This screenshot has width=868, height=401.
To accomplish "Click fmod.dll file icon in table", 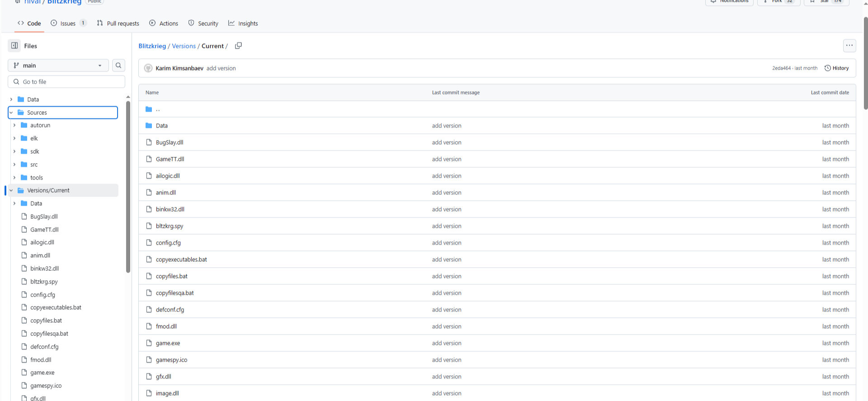I will click(149, 326).
